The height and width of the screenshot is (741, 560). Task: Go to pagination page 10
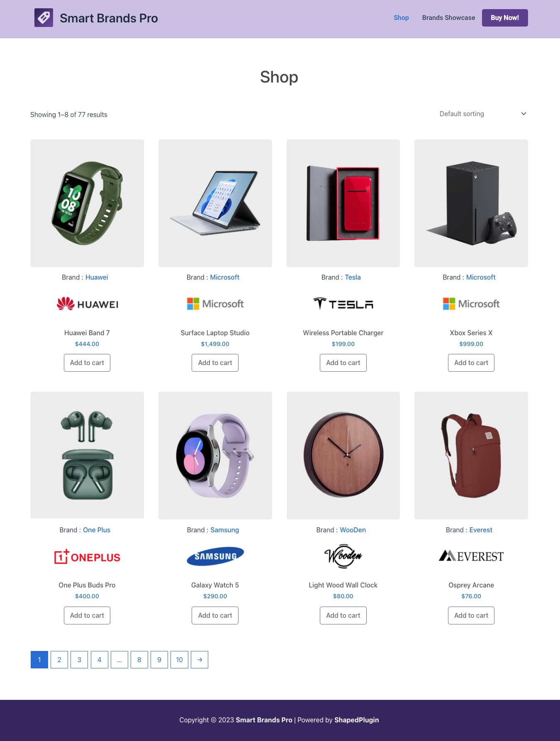pyautogui.click(x=179, y=660)
